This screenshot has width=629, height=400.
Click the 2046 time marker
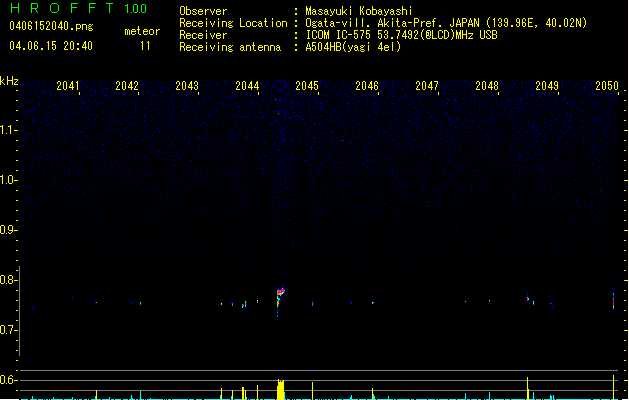point(367,86)
